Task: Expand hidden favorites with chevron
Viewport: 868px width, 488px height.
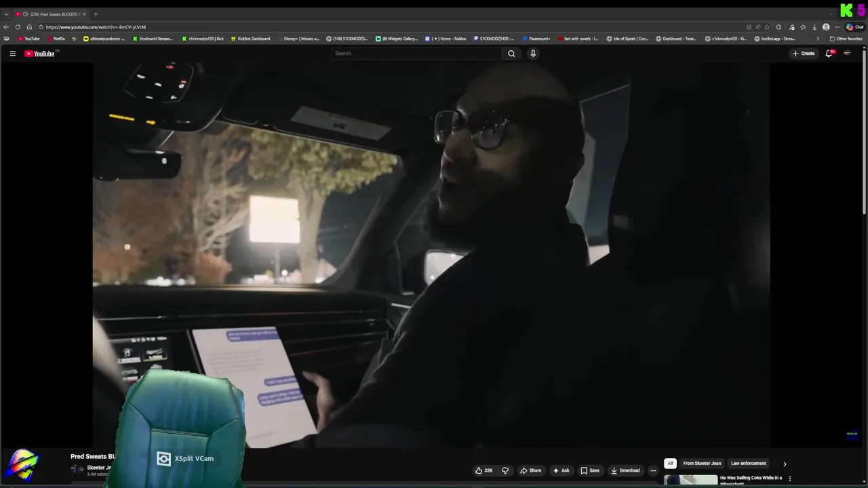Action: 818,39
